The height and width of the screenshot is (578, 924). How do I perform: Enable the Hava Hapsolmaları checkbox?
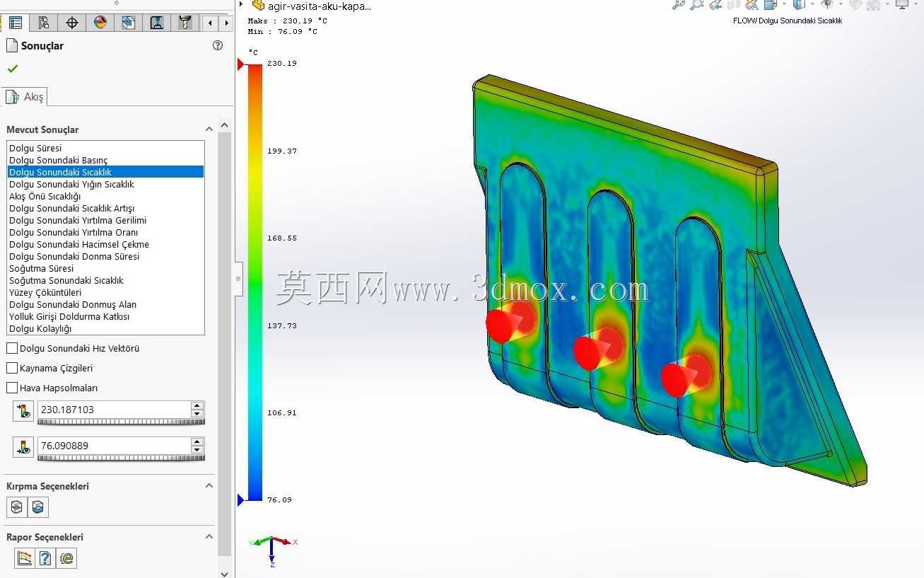(x=12, y=388)
